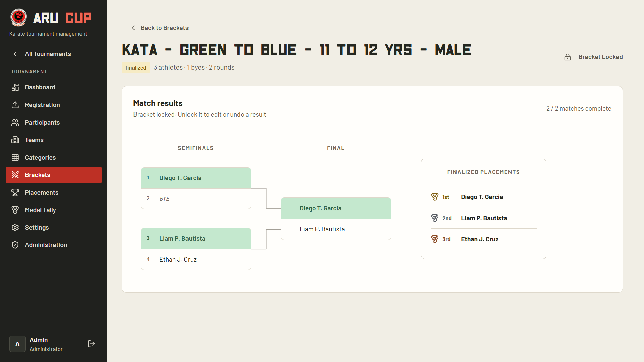Click the Medal Tally medal icon
Image resolution: width=644 pixels, height=362 pixels.
pyautogui.click(x=15, y=210)
